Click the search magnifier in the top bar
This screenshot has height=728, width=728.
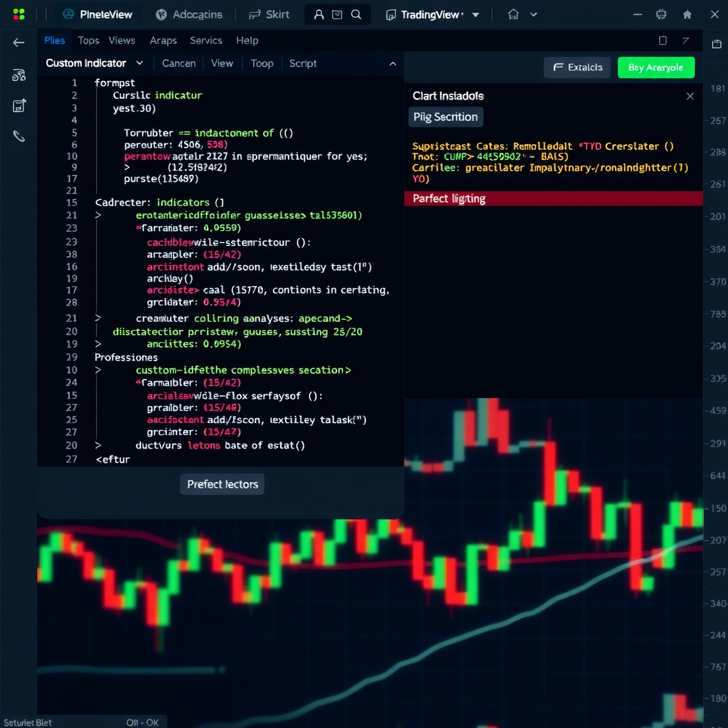(356, 14)
